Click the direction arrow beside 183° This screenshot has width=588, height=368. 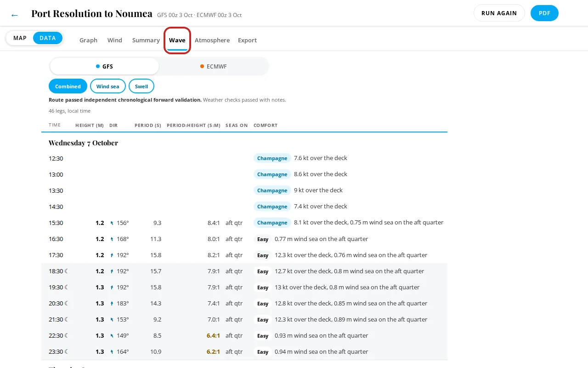point(112,304)
